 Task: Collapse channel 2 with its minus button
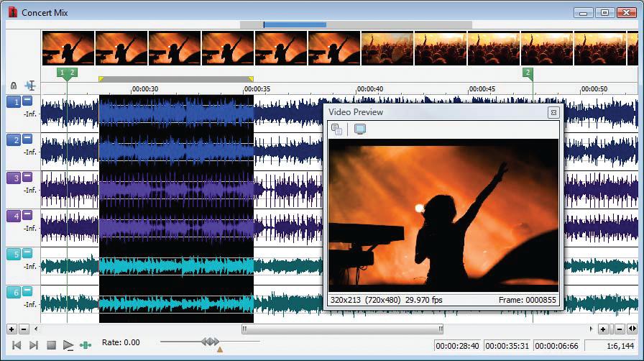tap(27, 138)
